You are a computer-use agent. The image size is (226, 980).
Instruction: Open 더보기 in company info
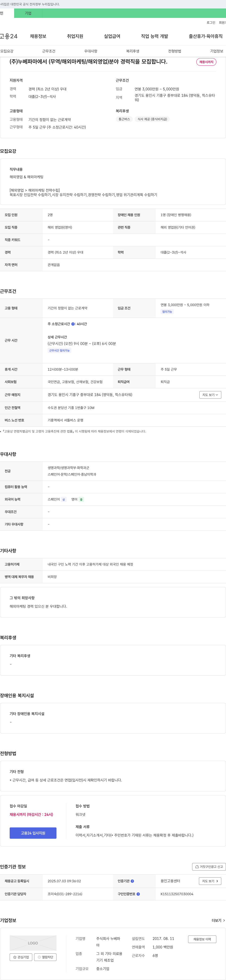tap(218, 920)
